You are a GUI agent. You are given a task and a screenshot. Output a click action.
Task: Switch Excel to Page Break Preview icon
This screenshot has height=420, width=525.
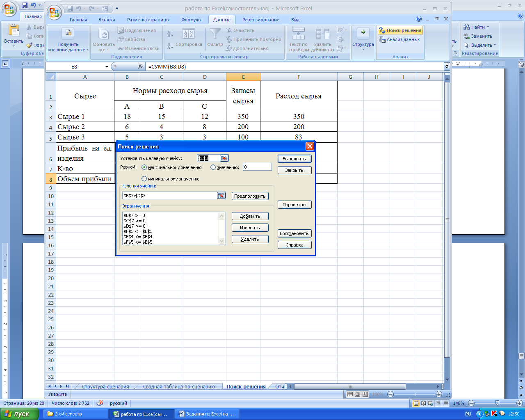(365, 394)
